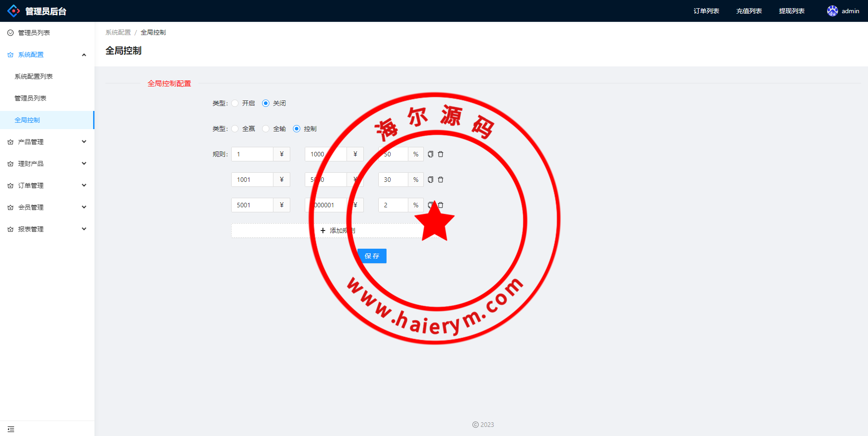Screen dimensions: 868x436
Task: Click the 保存 button
Action: click(372, 256)
